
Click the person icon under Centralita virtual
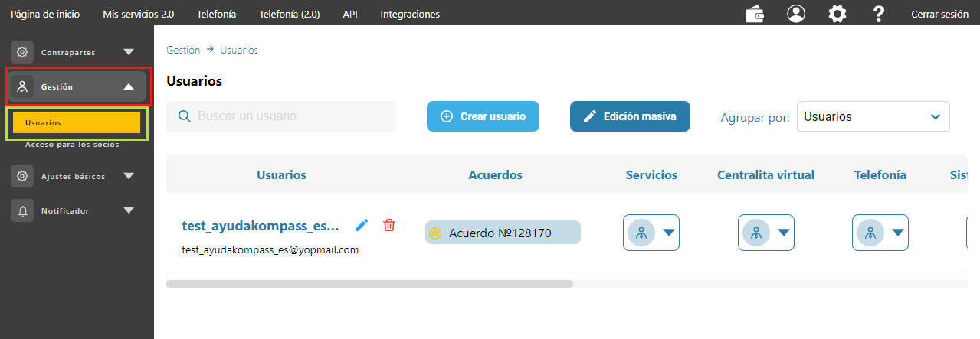(x=756, y=233)
